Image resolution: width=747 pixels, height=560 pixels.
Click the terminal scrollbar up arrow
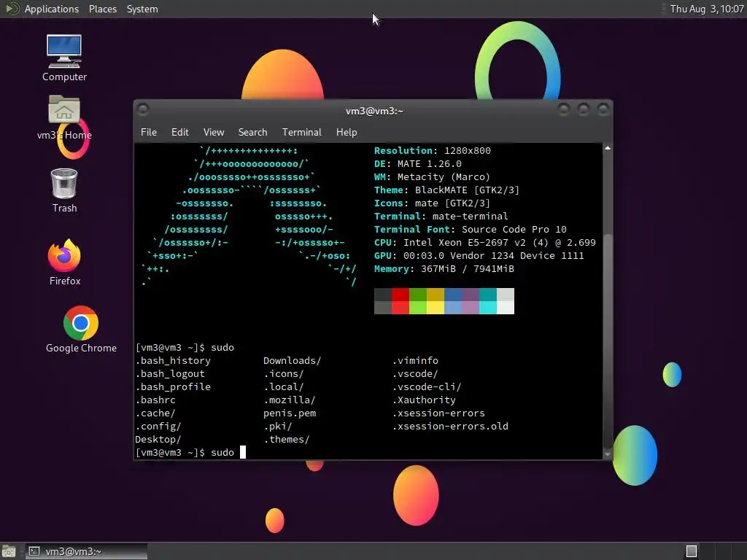pos(608,149)
